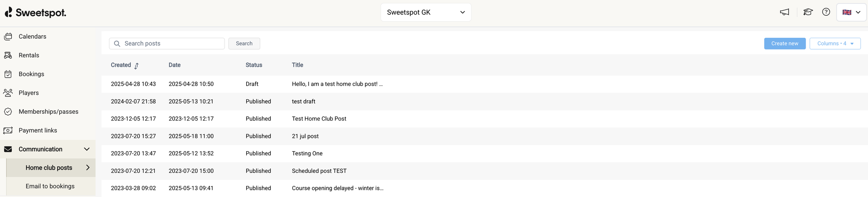The image size is (868, 197).
Task: Click the Memberships/passes badge icon
Action: coord(8,112)
